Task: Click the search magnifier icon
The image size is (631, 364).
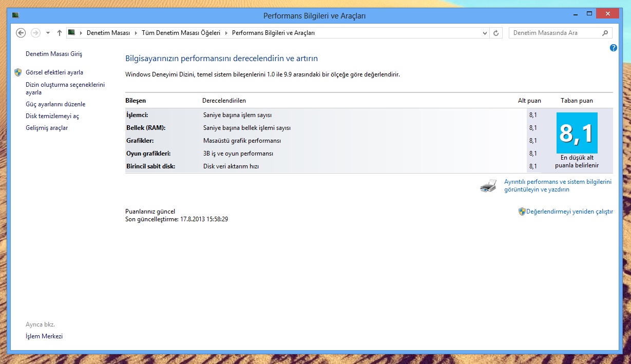Action: click(605, 33)
